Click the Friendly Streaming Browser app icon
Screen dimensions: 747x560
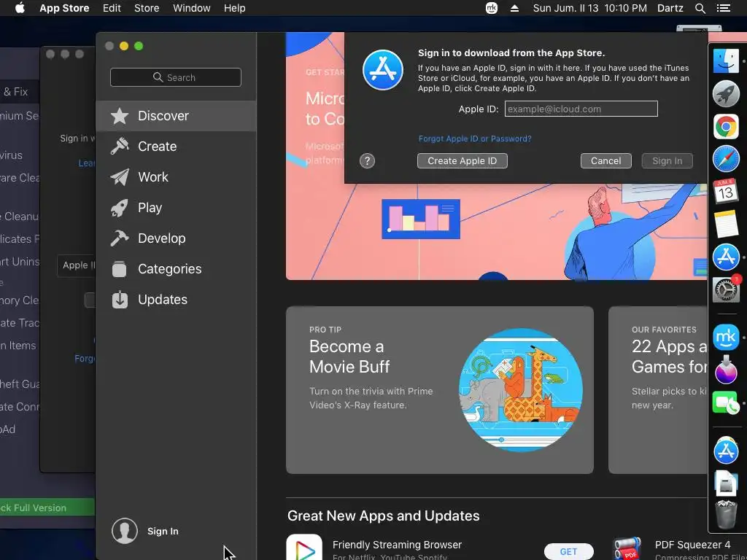(304, 548)
